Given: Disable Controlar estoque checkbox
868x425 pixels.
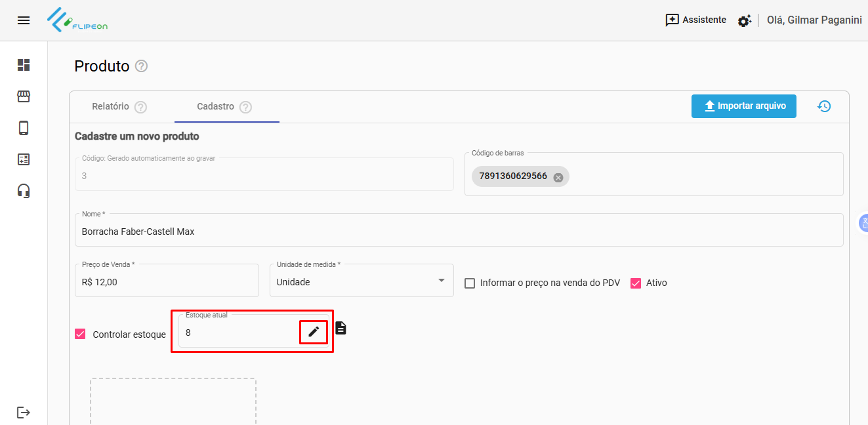Looking at the screenshot, I should [x=80, y=334].
